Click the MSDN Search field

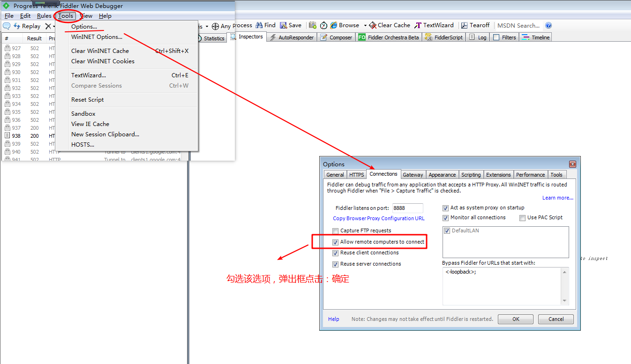(x=518, y=26)
